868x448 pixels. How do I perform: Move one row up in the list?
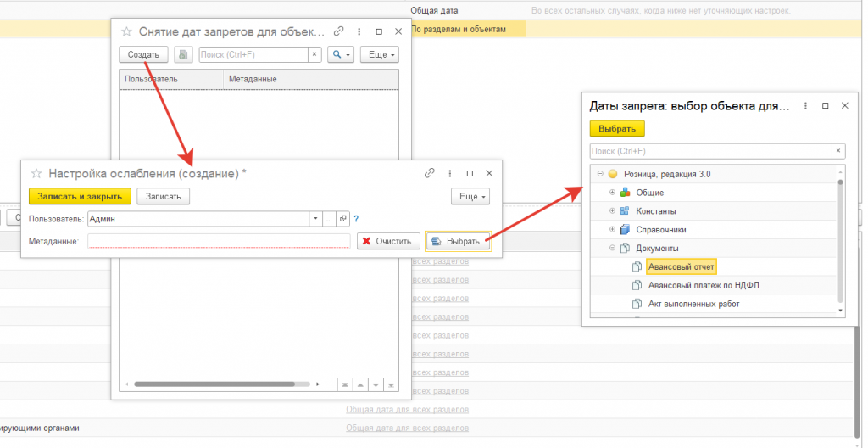click(x=359, y=385)
